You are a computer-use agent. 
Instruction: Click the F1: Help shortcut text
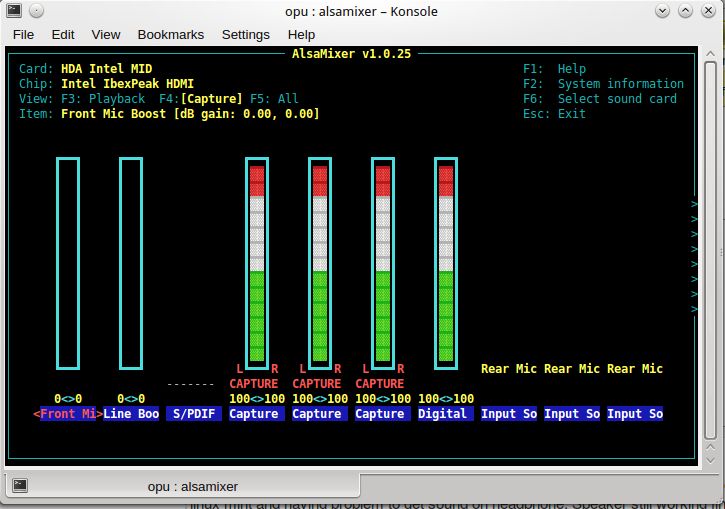point(554,69)
